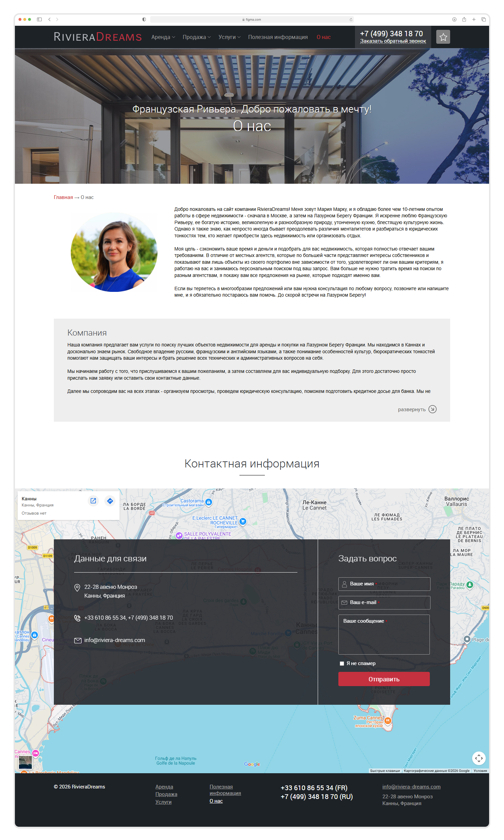This screenshot has width=504, height=840.
Task: Click the "Контактная информация" heading
Action: (x=252, y=463)
